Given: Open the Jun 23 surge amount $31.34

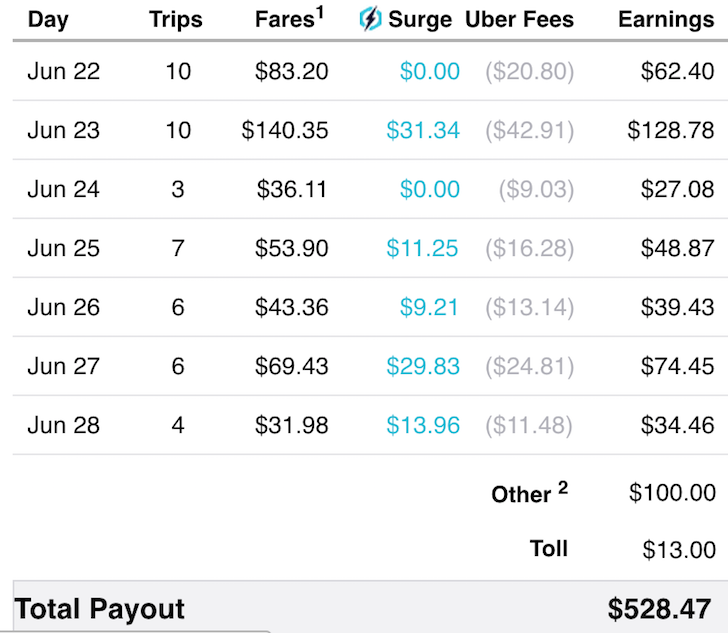Looking at the screenshot, I should coord(423,130).
